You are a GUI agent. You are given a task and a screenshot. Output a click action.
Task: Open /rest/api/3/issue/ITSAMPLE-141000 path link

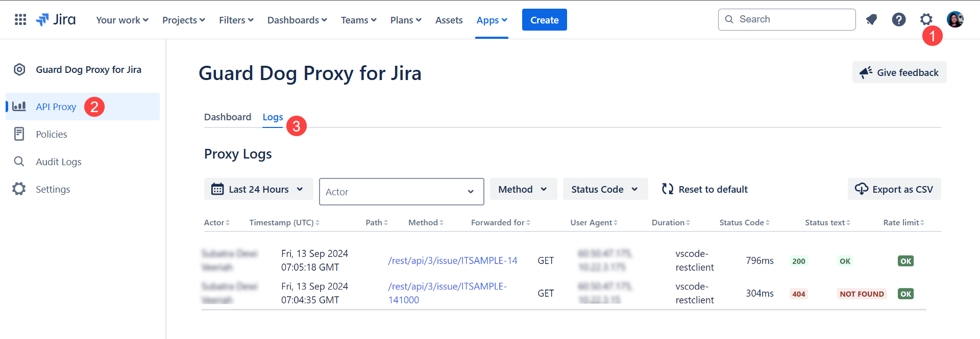coord(447,293)
